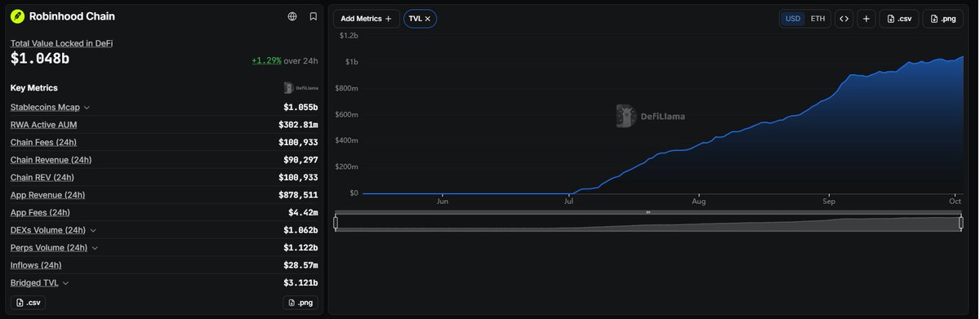Screen dimensions: 980x319
Task: Click the Jul label on chart axis
Action: 568,201
